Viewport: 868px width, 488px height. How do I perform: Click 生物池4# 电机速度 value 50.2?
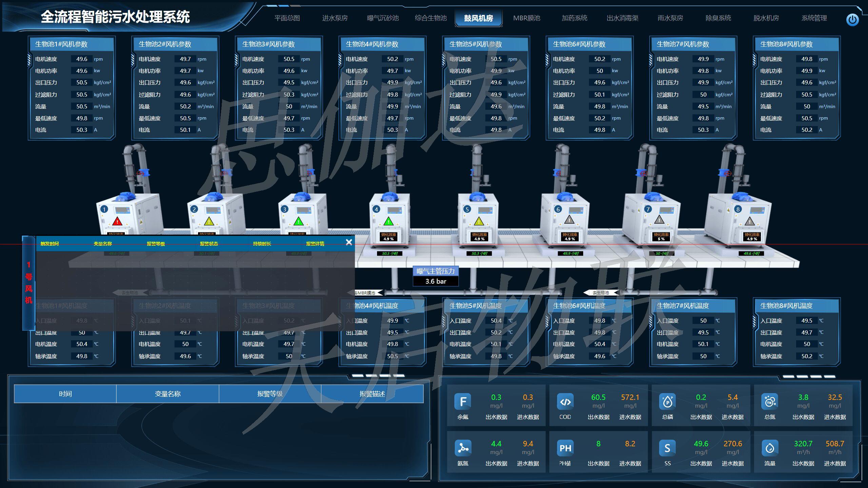pos(392,59)
